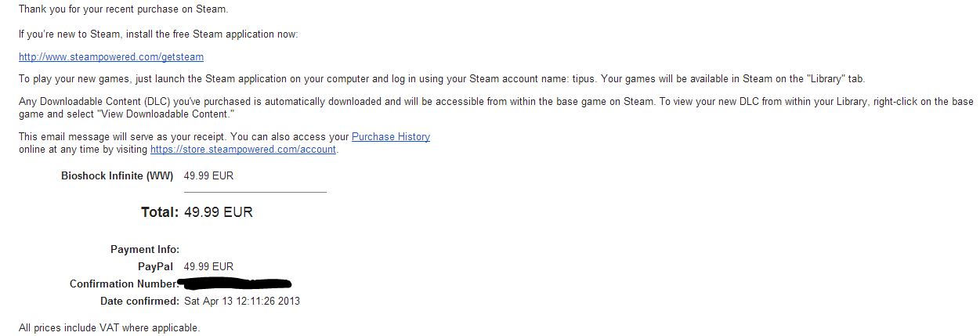Click the PayPal payment method label

click(x=155, y=267)
